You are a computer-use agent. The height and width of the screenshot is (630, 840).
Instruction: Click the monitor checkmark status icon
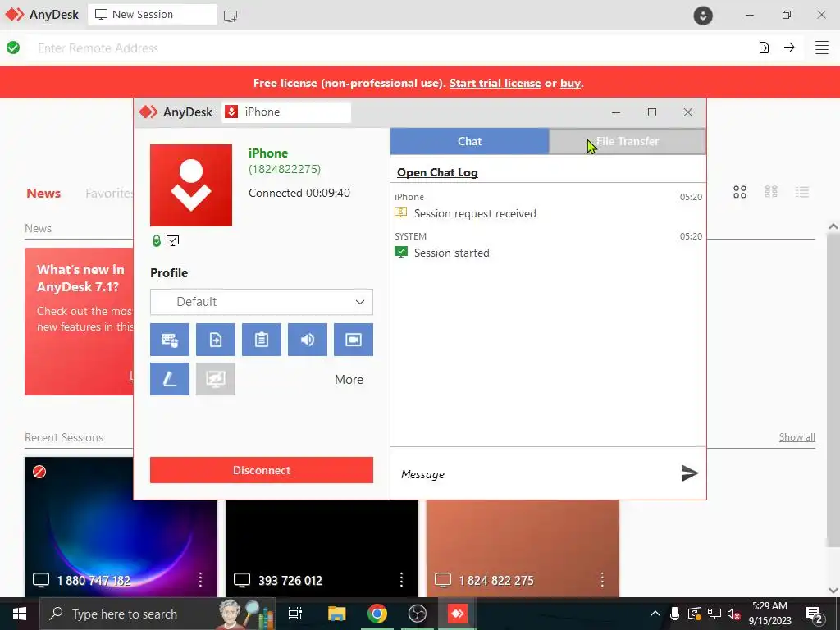tap(172, 240)
